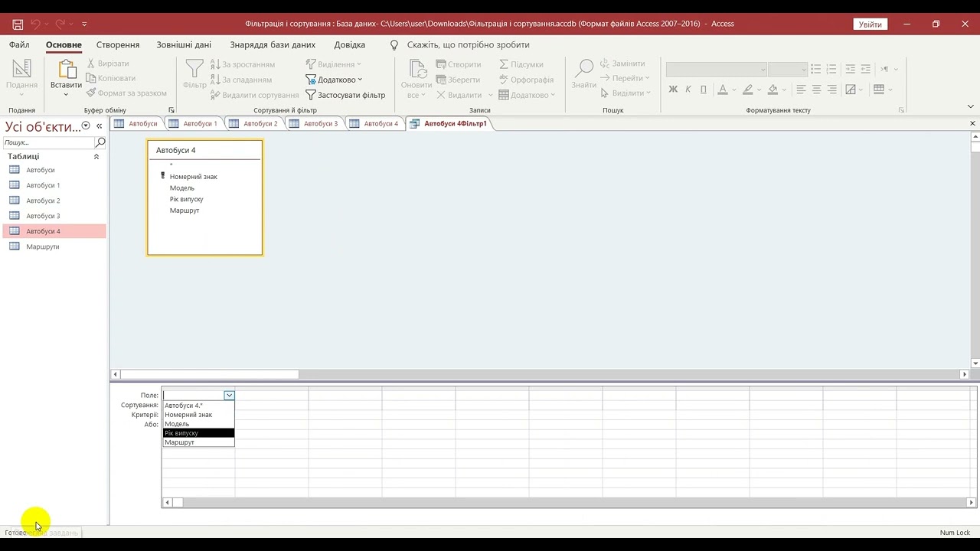The image size is (980, 551).
Task: Open the Подання view button
Action: coord(21,77)
